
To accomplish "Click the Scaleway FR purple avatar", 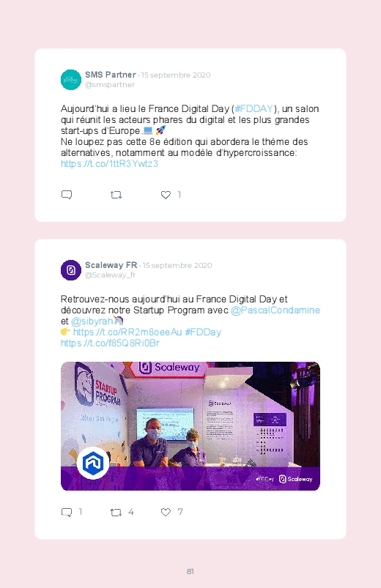I will (71, 270).
